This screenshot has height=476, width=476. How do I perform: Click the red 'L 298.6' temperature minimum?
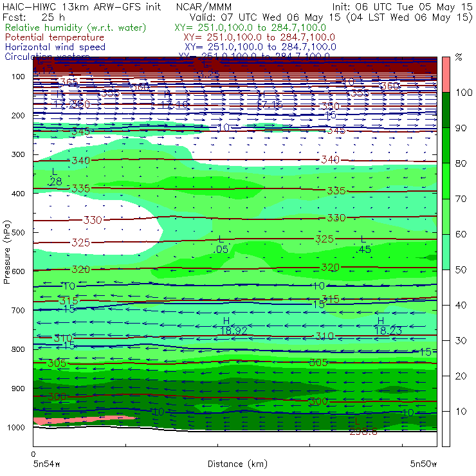point(363,426)
